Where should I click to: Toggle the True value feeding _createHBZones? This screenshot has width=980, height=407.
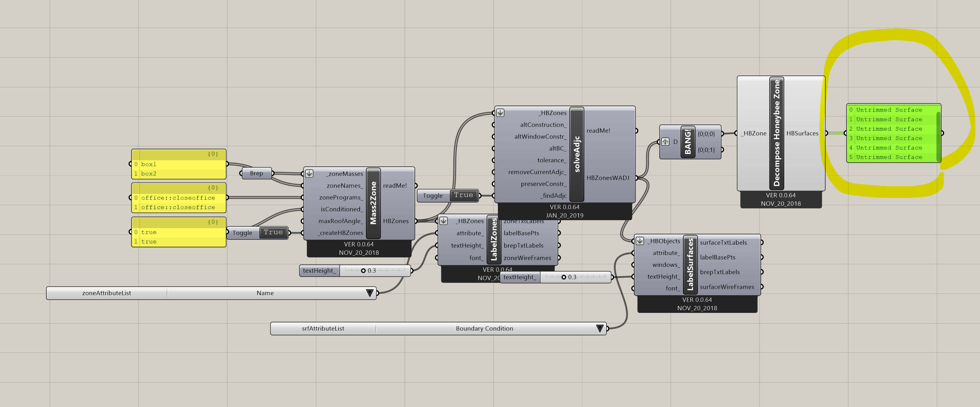coord(273,232)
